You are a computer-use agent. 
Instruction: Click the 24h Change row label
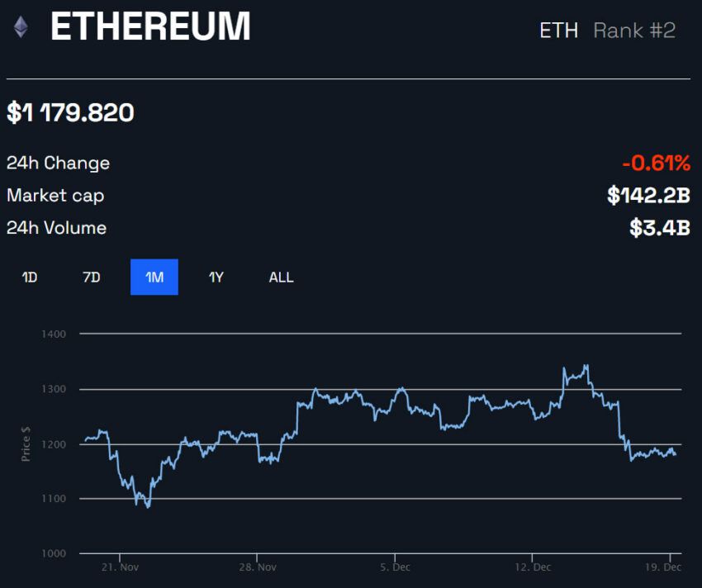point(58,164)
